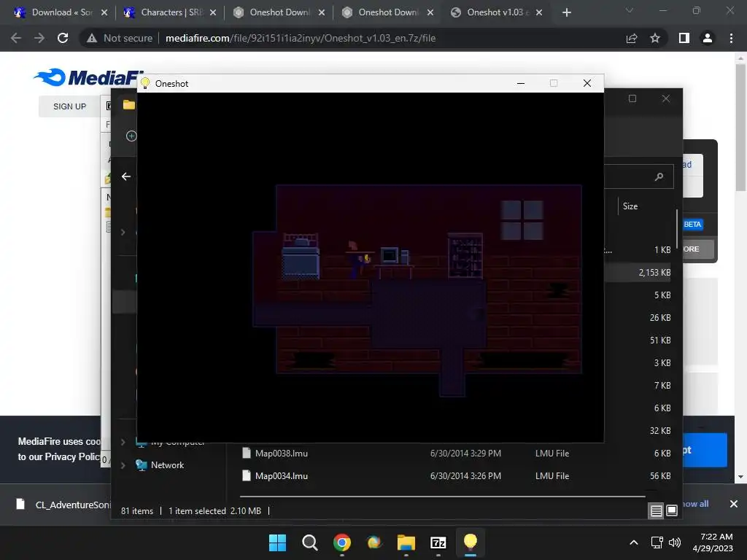Switch to Download « Sonic tab
Image resolution: width=747 pixels, height=560 pixels.
[x=61, y=12]
